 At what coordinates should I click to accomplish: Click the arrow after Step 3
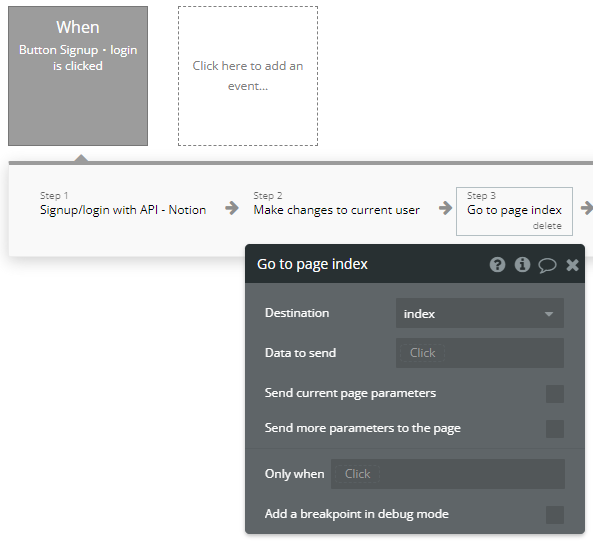point(587,208)
